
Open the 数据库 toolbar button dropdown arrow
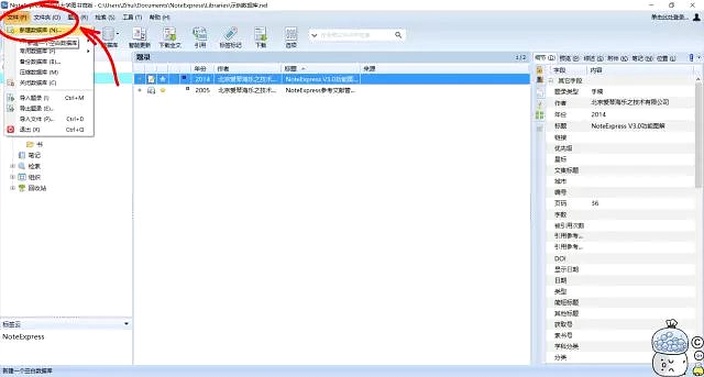point(118,34)
